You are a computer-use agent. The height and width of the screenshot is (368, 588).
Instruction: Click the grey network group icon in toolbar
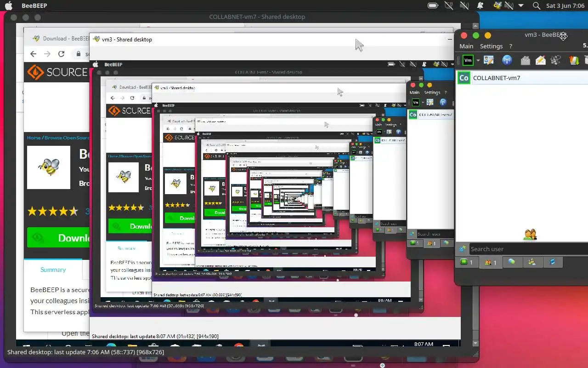(x=556, y=60)
